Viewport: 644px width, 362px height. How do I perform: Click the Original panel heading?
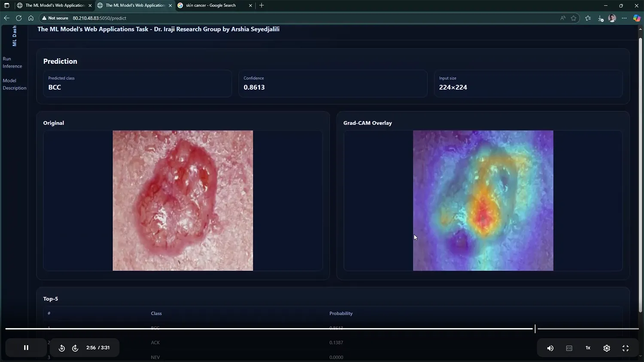[54, 123]
